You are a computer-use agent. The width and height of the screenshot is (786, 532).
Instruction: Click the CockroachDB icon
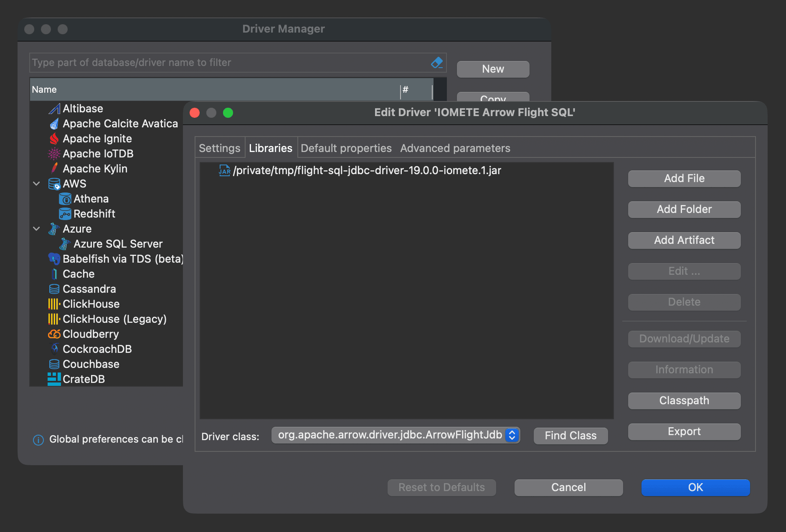coord(54,349)
